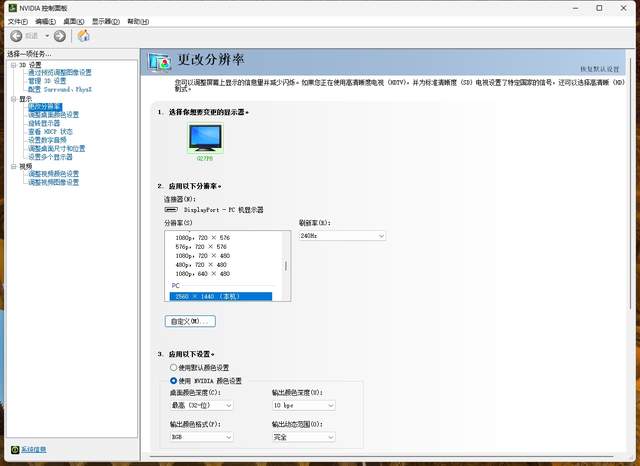The width and height of the screenshot is (640, 466).
Task: Select resolution 1080p, 720 × 576
Action: 202,237
